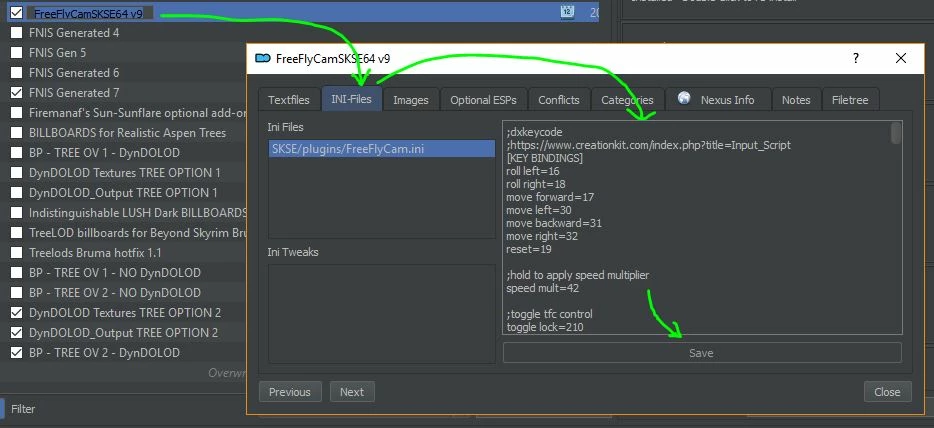Tick BP - TREE OV 1 - NO DynDOLOD checkbox
Image resolution: width=934 pixels, height=428 pixels.
pyautogui.click(x=17, y=273)
